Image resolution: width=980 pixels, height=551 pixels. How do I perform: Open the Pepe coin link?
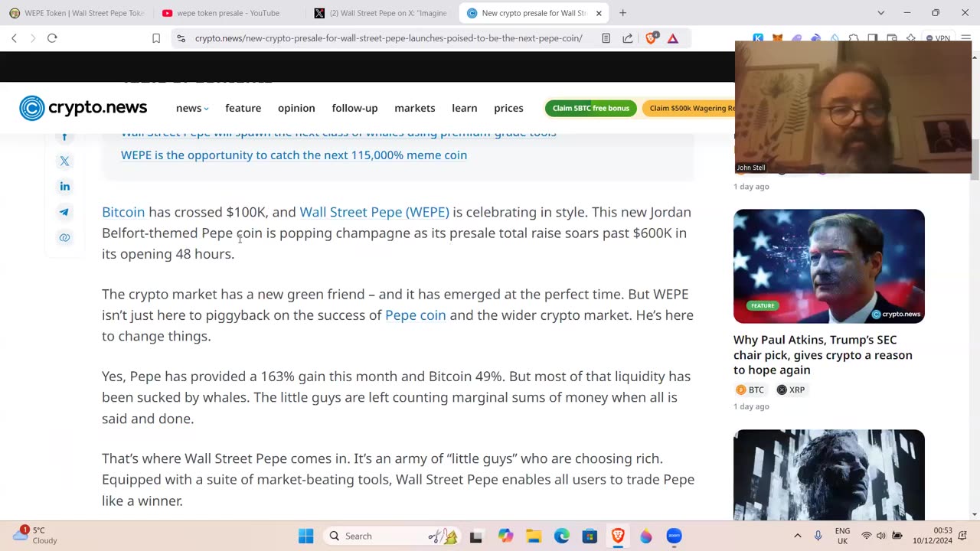pyautogui.click(x=415, y=315)
